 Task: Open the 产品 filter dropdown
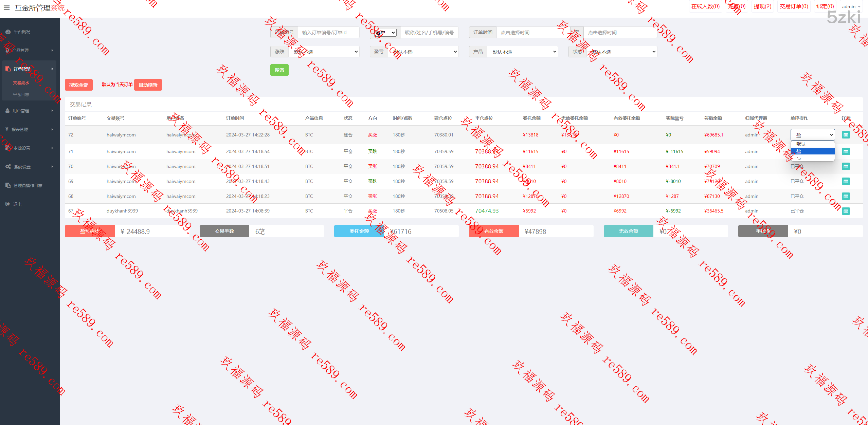[522, 52]
